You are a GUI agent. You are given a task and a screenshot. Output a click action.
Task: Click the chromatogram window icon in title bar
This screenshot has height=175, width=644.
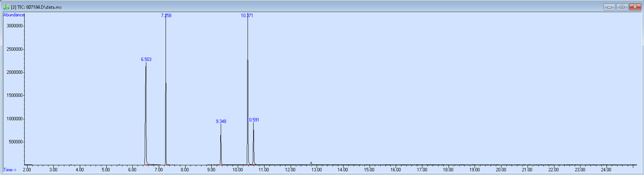(6, 7)
